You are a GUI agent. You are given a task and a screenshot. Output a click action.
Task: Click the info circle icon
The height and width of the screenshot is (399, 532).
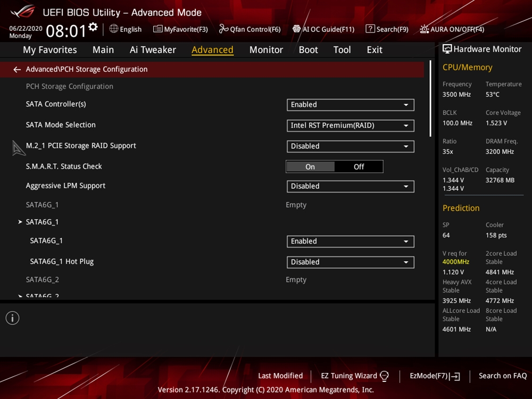[13, 318]
